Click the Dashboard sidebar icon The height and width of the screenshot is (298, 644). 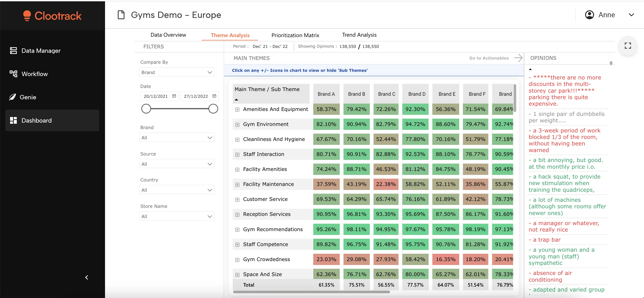14,120
